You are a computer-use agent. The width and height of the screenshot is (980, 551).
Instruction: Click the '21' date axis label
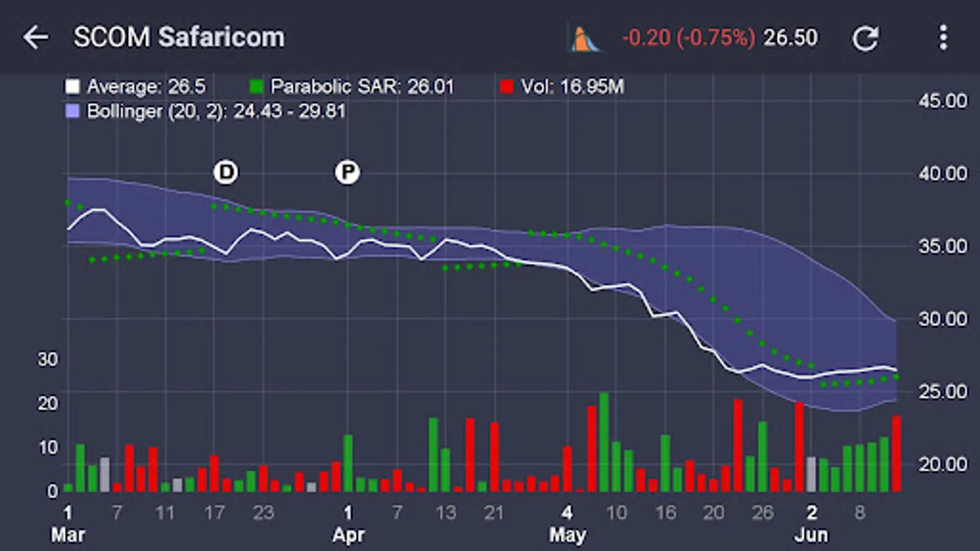pos(494,512)
